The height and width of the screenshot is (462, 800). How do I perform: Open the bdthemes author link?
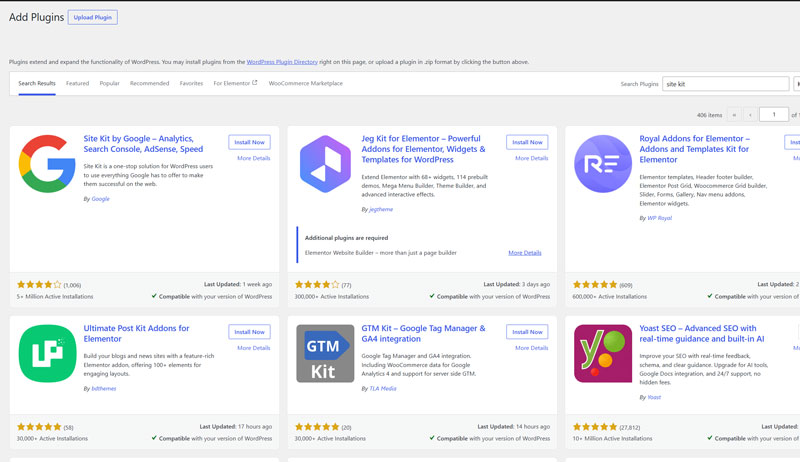coord(104,389)
